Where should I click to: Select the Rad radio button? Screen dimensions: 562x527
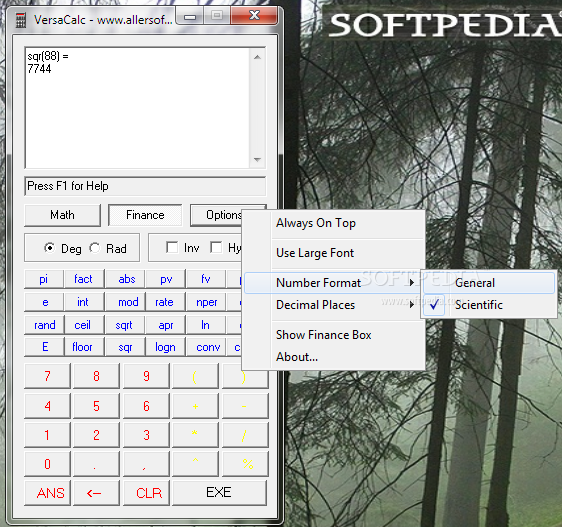pos(95,248)
